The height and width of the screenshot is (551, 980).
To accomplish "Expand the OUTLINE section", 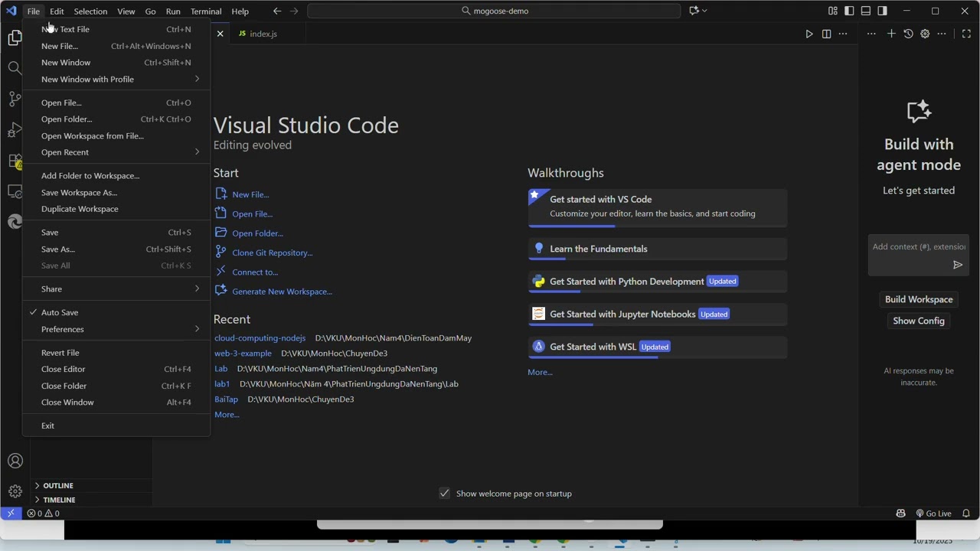I will pos(91,485).
